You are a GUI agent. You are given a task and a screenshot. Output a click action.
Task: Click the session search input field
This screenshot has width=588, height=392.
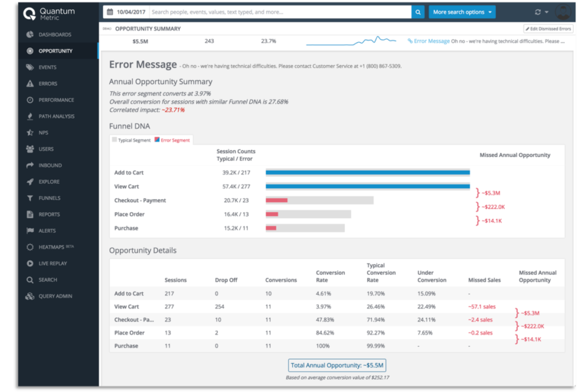pos(278,12)
